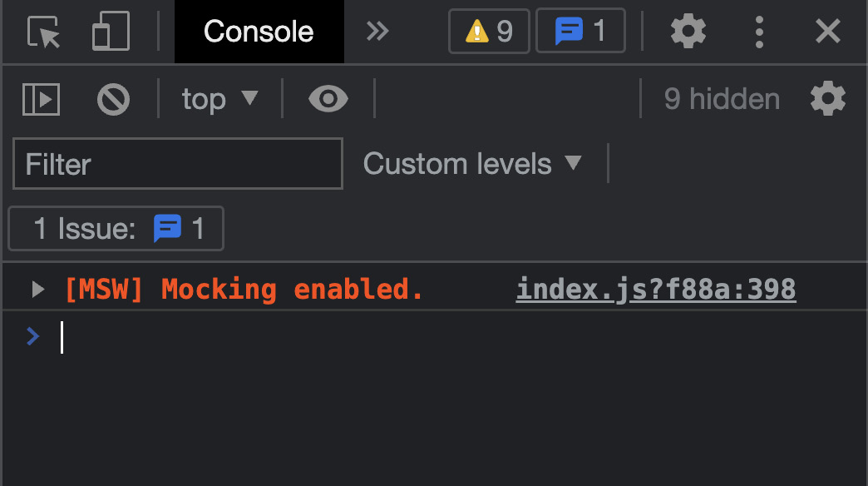Open the index.js?f88a:398 source link
Image resolution: width=868 pixels, height=486 pixels.
point(656,289)
